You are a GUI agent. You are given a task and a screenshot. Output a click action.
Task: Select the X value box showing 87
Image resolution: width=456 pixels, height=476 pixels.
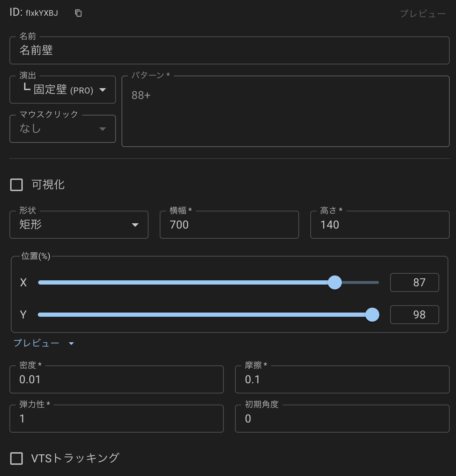[x=414, y=282]
